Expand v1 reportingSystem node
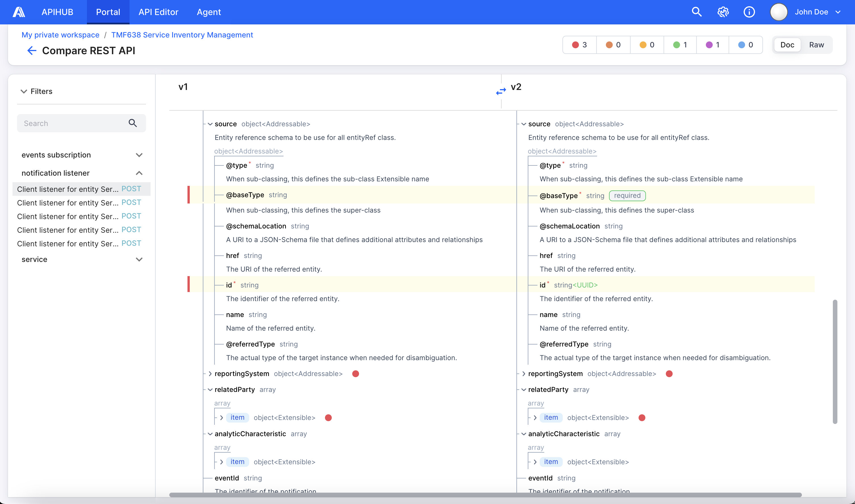The width and height of the screenshot is (855, 504). coord(210,373)
